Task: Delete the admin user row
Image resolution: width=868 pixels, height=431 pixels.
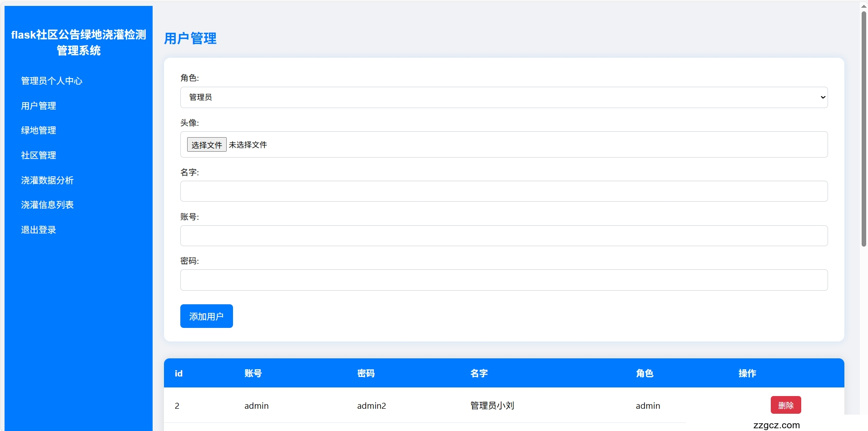Action: click(x=785, y=405)
